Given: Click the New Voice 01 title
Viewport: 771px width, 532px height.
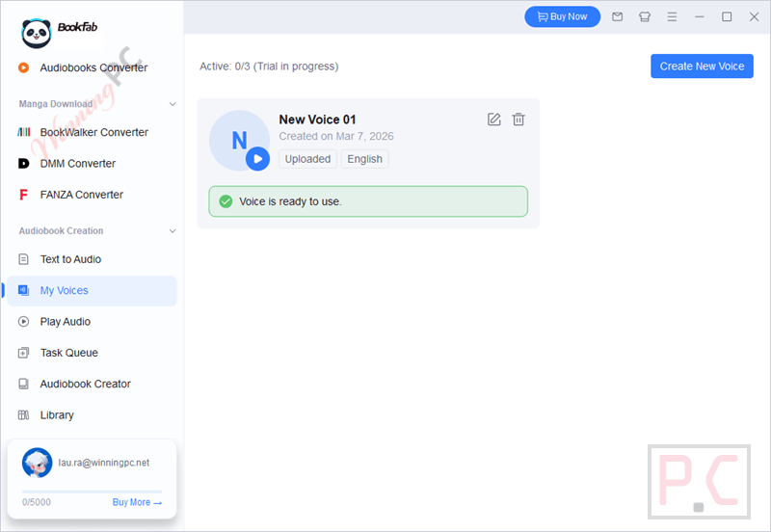Looking at the screenshot, I should (317, 120).
